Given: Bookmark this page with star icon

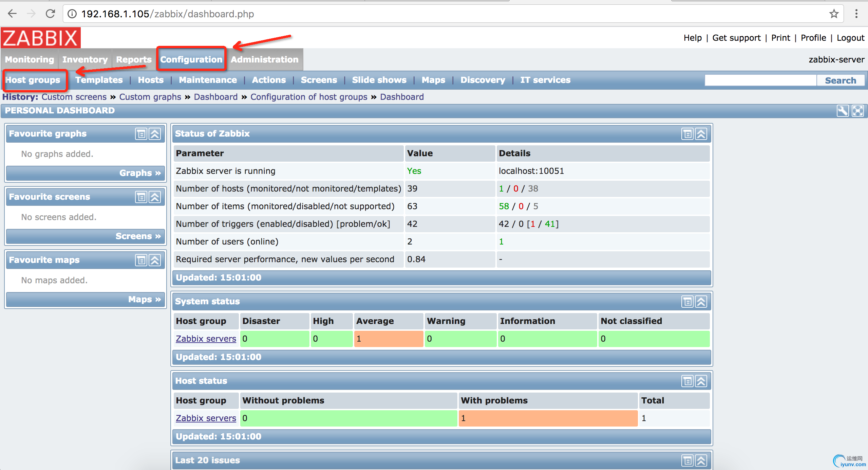Looking at the screenshot, I should point(834,14).
